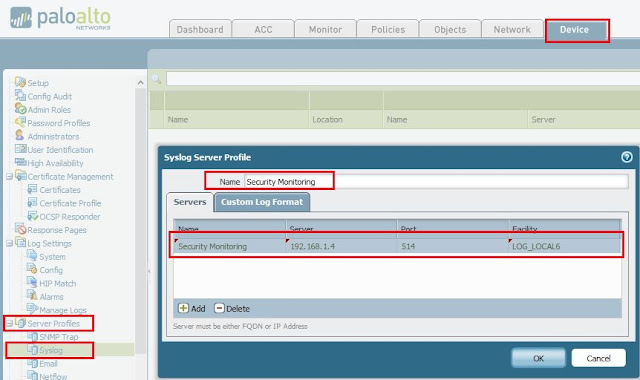Click the profile Name input field
Viewport: 640px width, 380px height.
(x=436, y=182)
